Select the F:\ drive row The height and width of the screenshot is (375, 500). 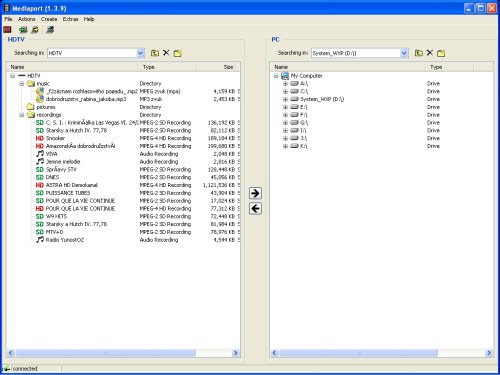[304, 115]
